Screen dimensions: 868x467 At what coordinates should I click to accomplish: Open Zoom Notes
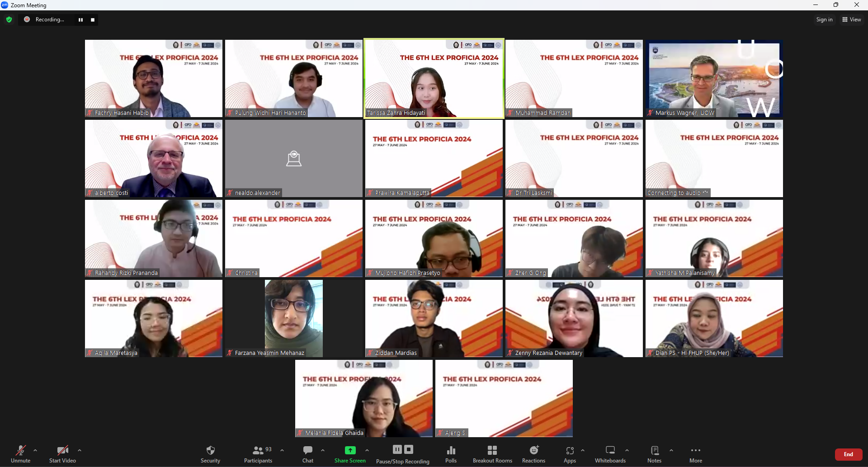click(654, 453)
